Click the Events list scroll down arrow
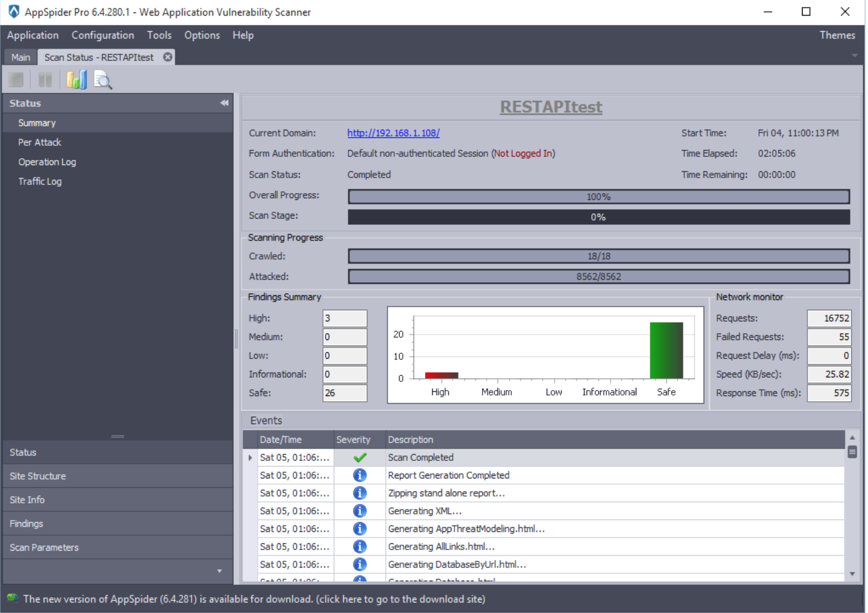 [x=852, y=574]
